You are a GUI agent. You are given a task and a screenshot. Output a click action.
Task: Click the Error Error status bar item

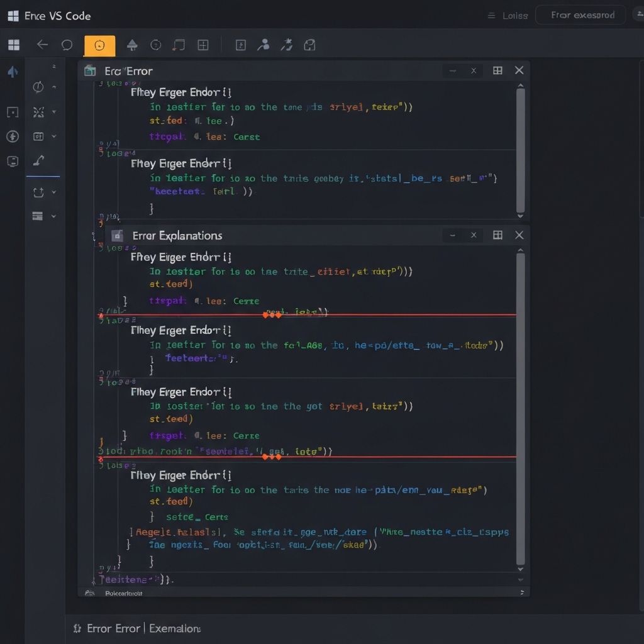pos(114,628)
